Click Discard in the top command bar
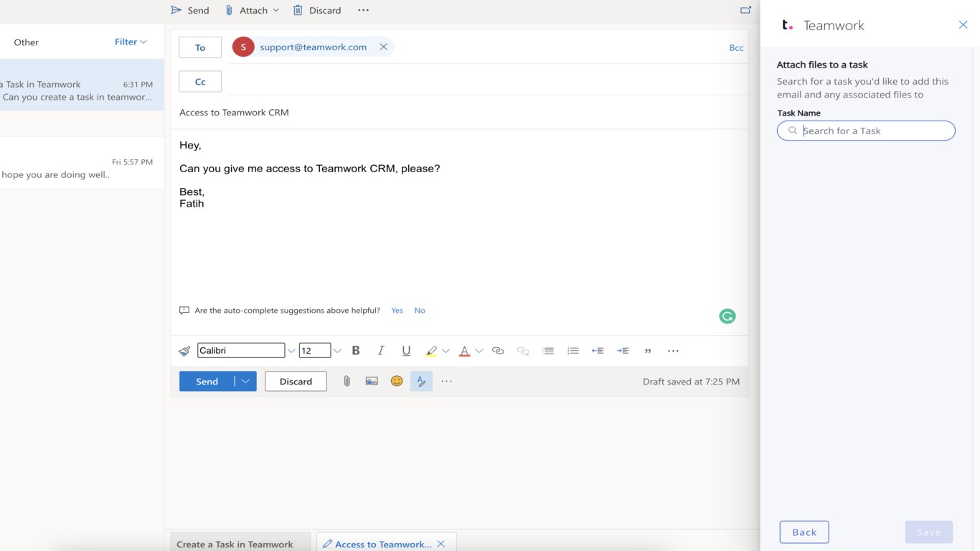Viewport: 980px width, 551px height. (x=316, y=10)
